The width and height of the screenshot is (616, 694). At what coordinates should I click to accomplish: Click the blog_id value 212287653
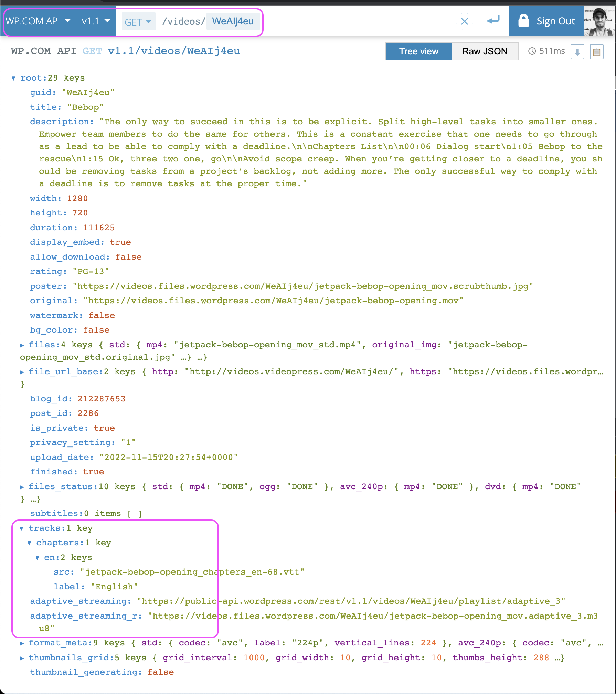click(102, 399)
